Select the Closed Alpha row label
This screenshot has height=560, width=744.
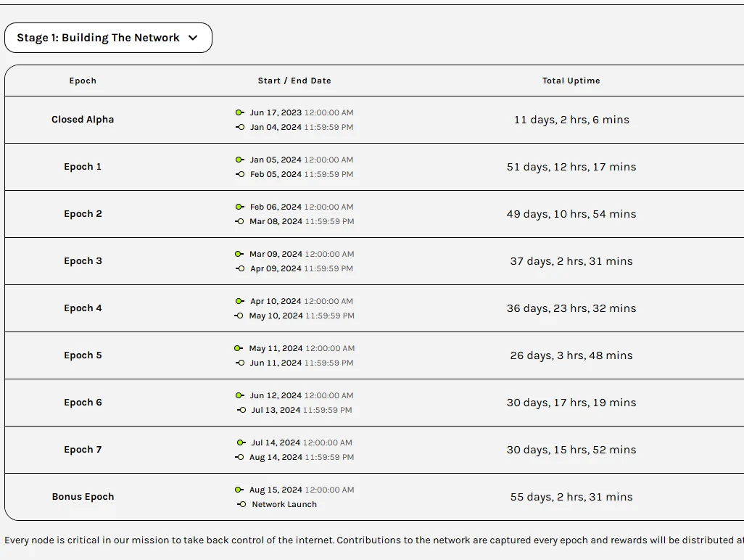pyautogui.click(x=83, y=120)
